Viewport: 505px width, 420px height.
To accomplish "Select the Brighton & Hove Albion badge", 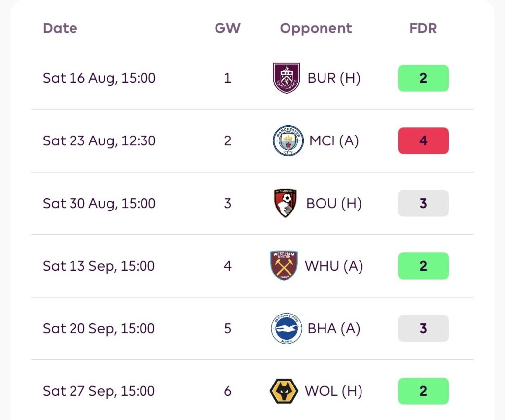I will [287, 328].
